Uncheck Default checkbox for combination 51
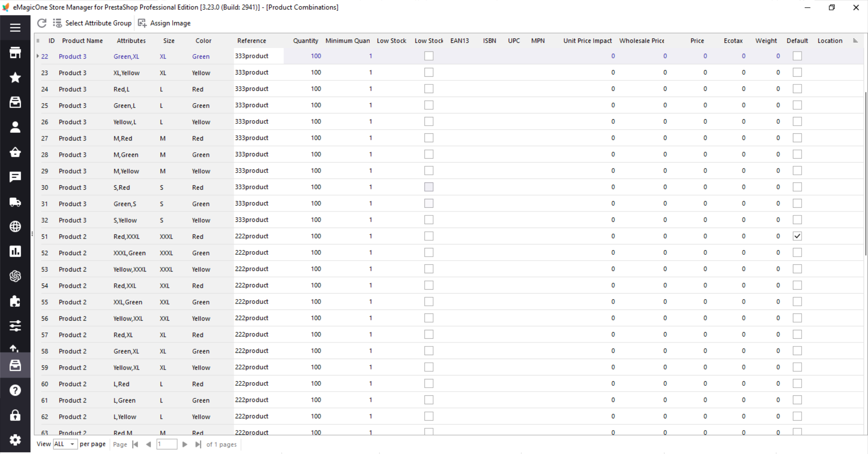The width and height of the screenshot is (868, 454). [797, 236]
